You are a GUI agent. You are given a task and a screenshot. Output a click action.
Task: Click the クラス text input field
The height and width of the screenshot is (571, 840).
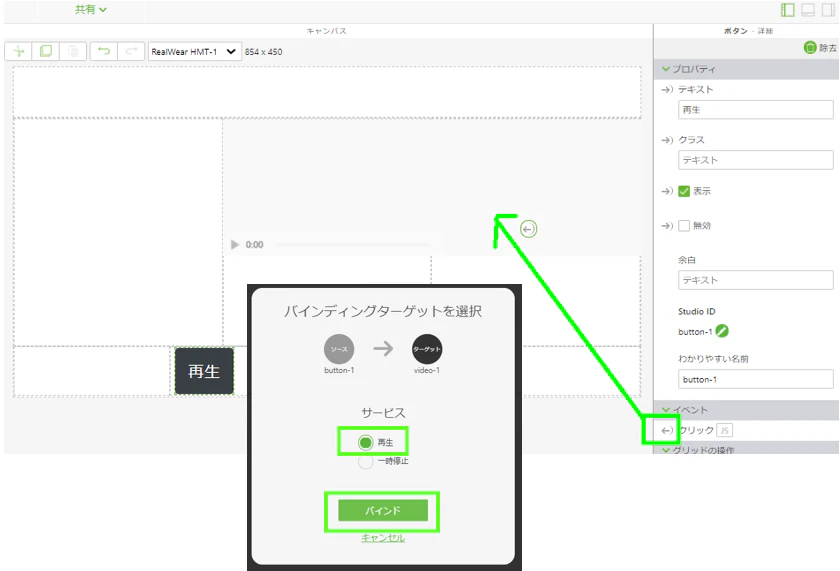[755, 160]
